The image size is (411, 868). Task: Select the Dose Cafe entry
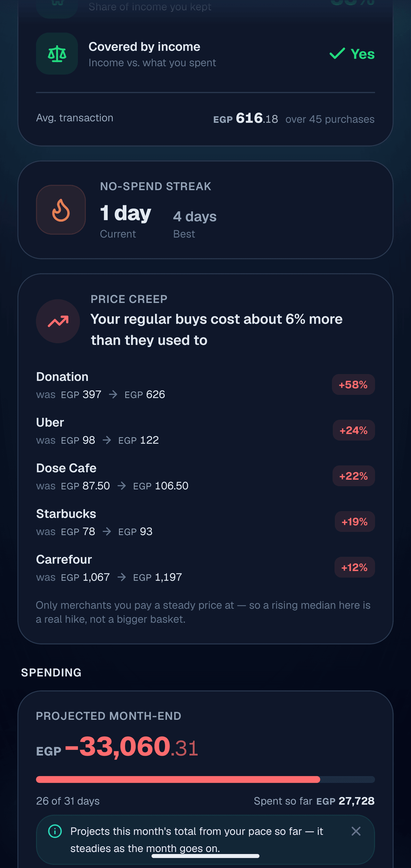coord(205,476)
